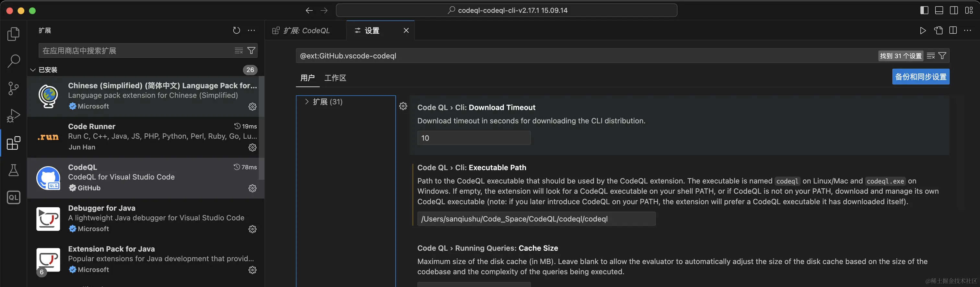Open the Search view in activity bar

coord(14,61)
